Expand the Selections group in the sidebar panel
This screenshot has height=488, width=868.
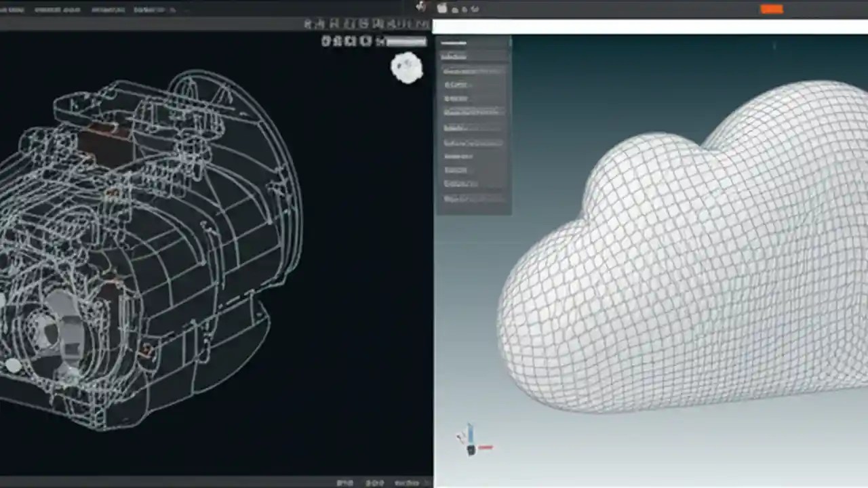pos(453,56)
